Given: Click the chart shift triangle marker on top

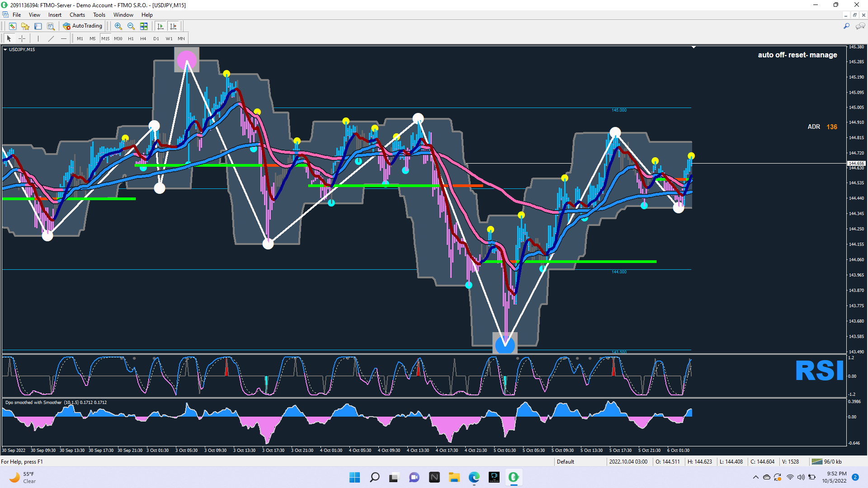Looking at the screenshot, I should click(693, 47).
